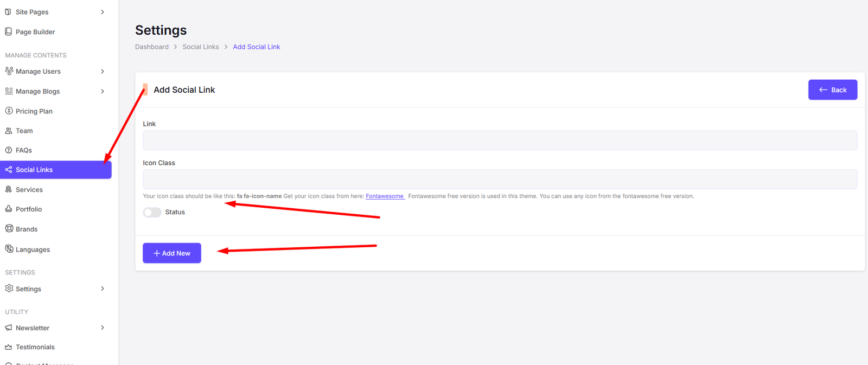Click the Services icon in sidebar
This screenshot has height=365, width=868.
[x=9, y=189]
